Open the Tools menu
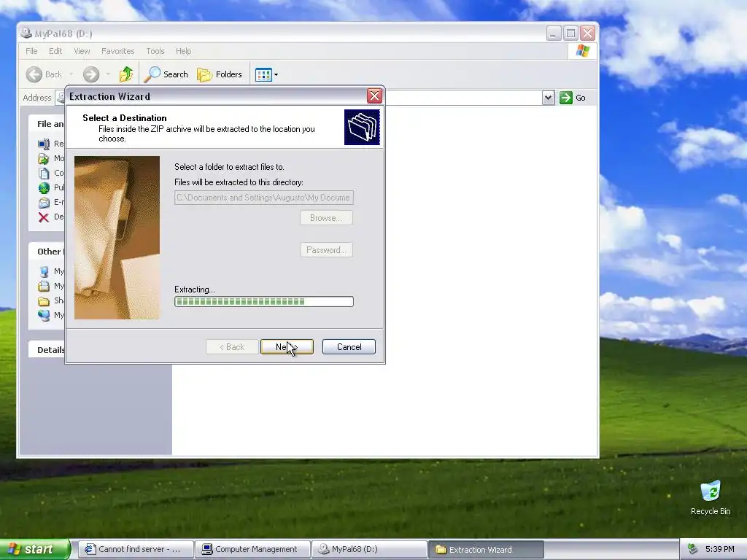The width and height of the screenshot is (747, 560). (x=155, y=51)
